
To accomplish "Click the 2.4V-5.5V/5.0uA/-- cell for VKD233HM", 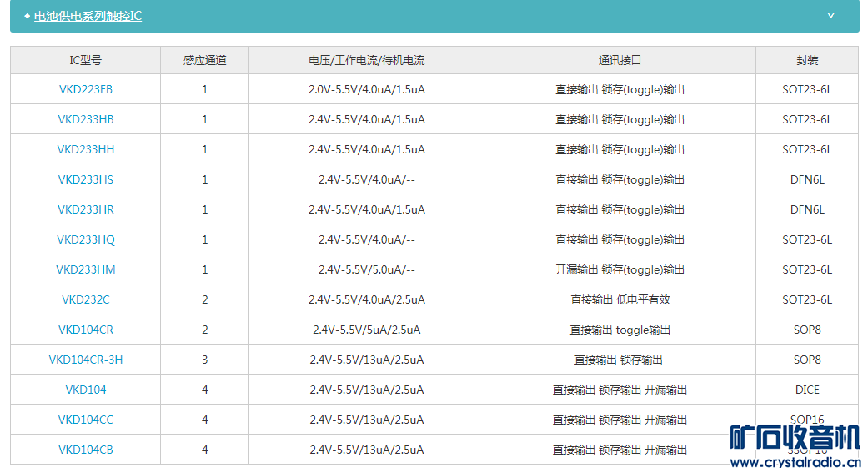I will [367, 269].
